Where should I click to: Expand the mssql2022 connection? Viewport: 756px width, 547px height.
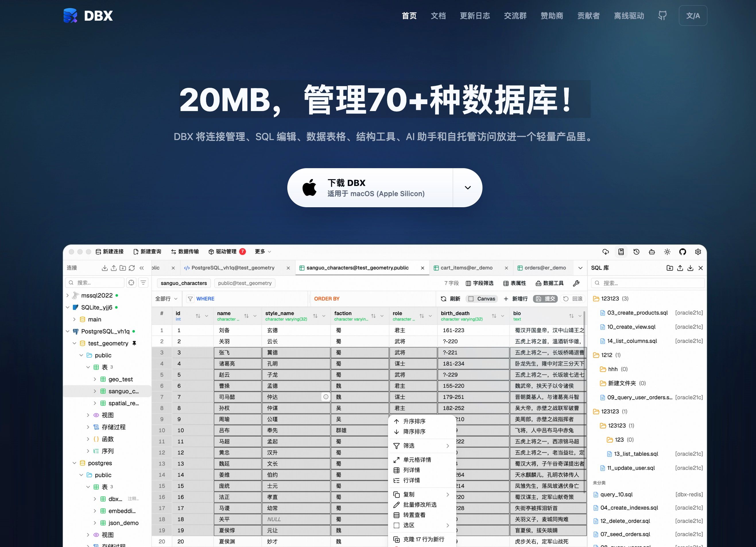point(67,295)
